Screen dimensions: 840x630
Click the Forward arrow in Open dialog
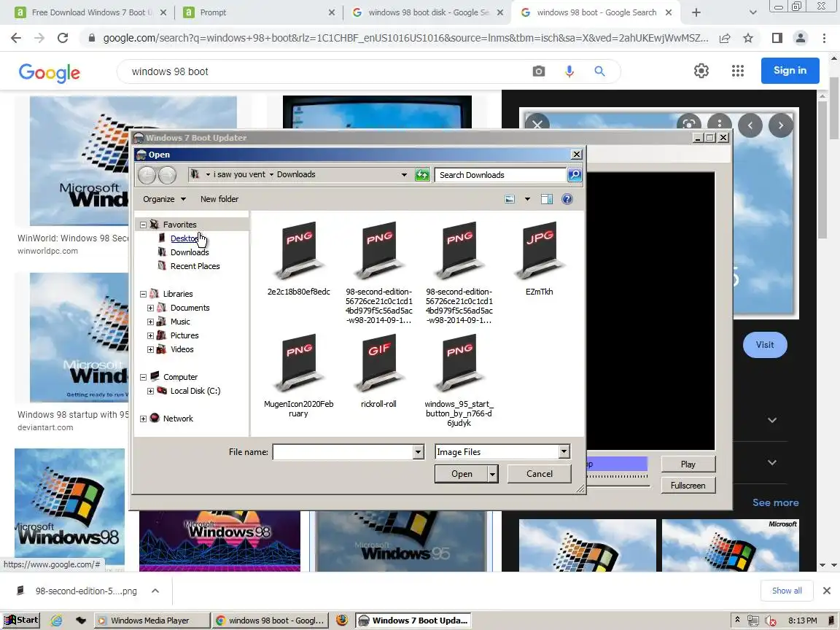point(167,175)
